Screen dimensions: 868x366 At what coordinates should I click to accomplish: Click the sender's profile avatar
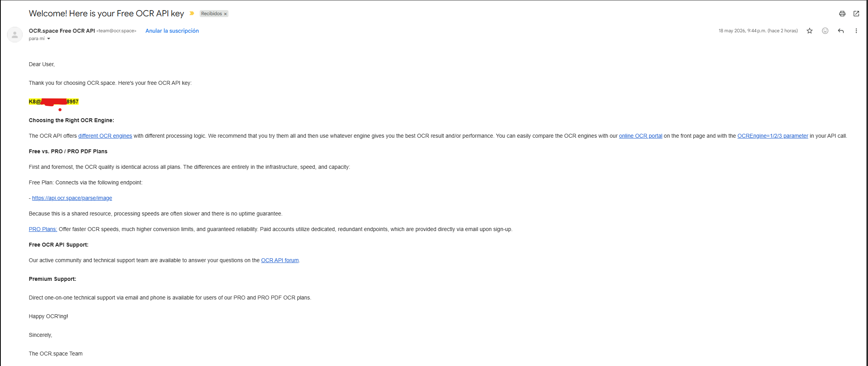tap(15, 35)
